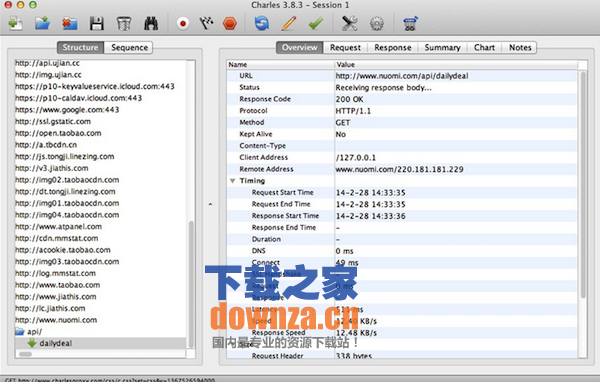Click the Overview panel vertical scrollbar

coord(583,184)
